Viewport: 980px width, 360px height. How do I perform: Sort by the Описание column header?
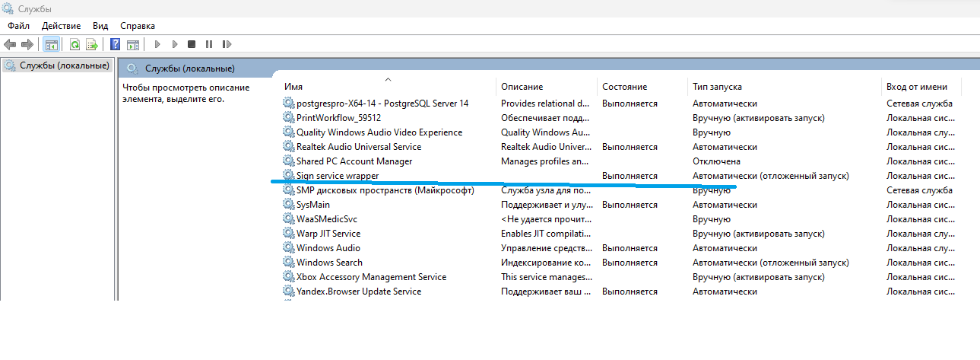(x=522, y=87)
